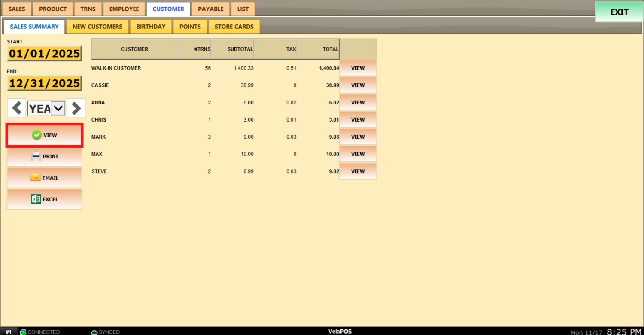Image resolution: width=644 pixels, height=335 pixels.
Task: Advance to next period with right arrow
Action: coord(76,108)
